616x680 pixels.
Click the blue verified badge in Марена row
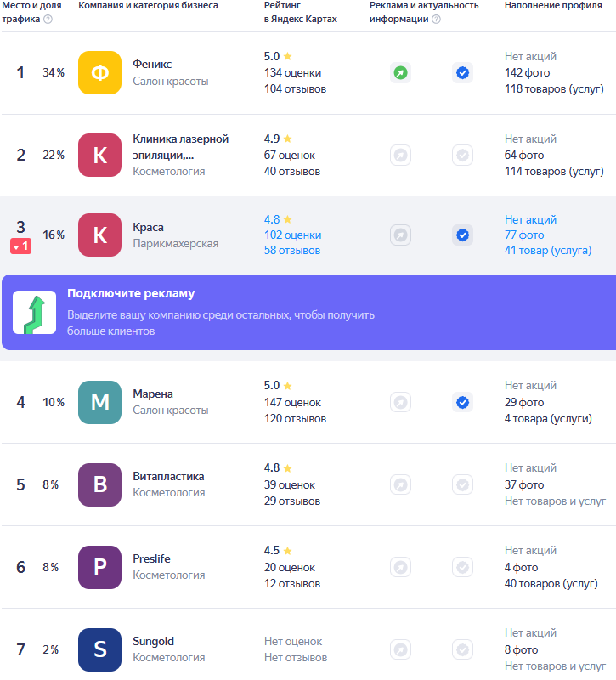(x=462, y=402)
